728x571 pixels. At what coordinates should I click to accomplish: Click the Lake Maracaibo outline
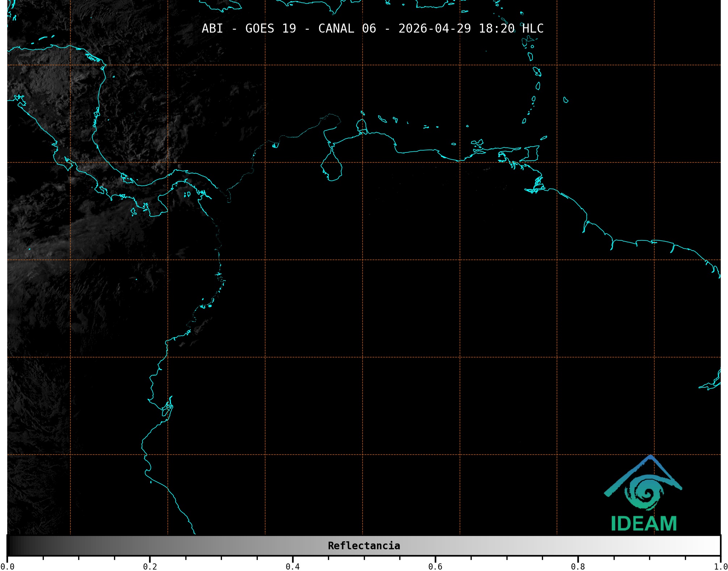pos(332,167)
